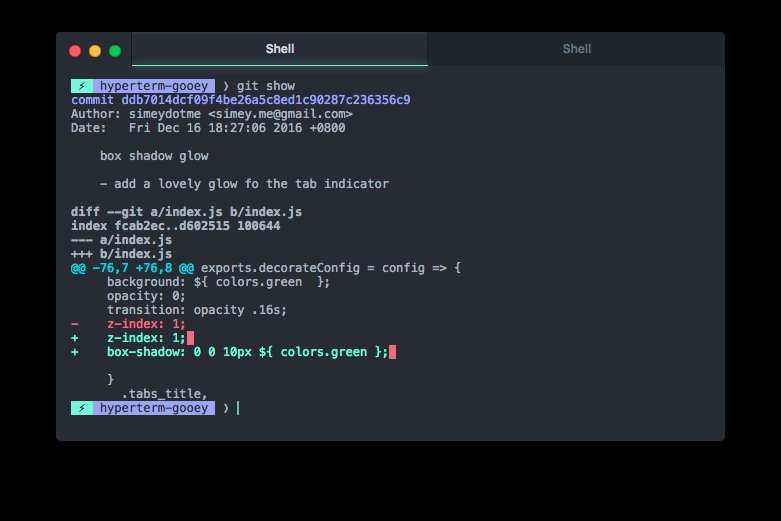This screenshot has width=781, height=521.
Task: Click the closing brace line above .tabs_title
Action: click(x=111, y=380)
